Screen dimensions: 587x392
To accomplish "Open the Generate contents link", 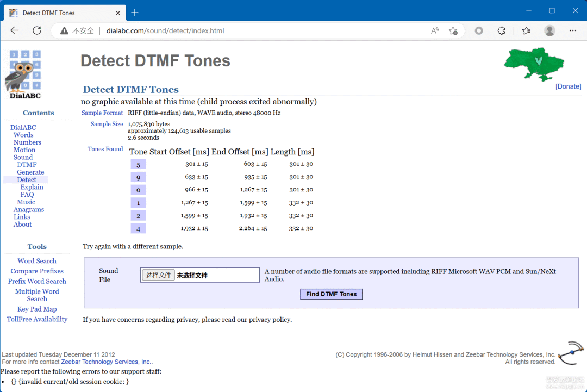I will pyautogui.click(x=30, y=172).
